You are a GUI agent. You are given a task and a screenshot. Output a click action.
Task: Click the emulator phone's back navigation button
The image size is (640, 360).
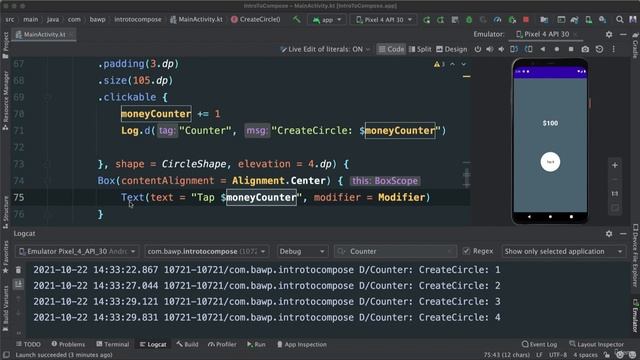529,217
